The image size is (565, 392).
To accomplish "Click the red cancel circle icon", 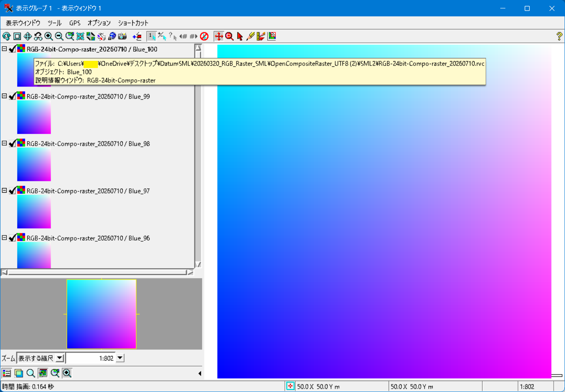I will click(204, 37).
